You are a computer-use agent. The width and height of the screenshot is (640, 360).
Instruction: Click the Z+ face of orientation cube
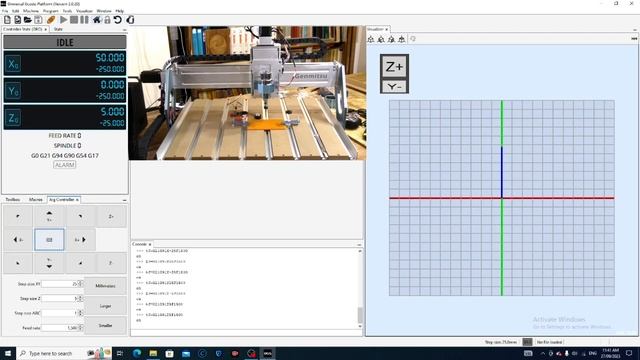tap(394, 66)
